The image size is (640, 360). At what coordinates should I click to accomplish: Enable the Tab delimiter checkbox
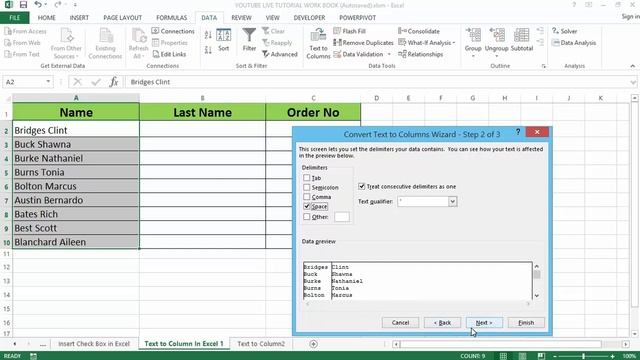point(307,178)
